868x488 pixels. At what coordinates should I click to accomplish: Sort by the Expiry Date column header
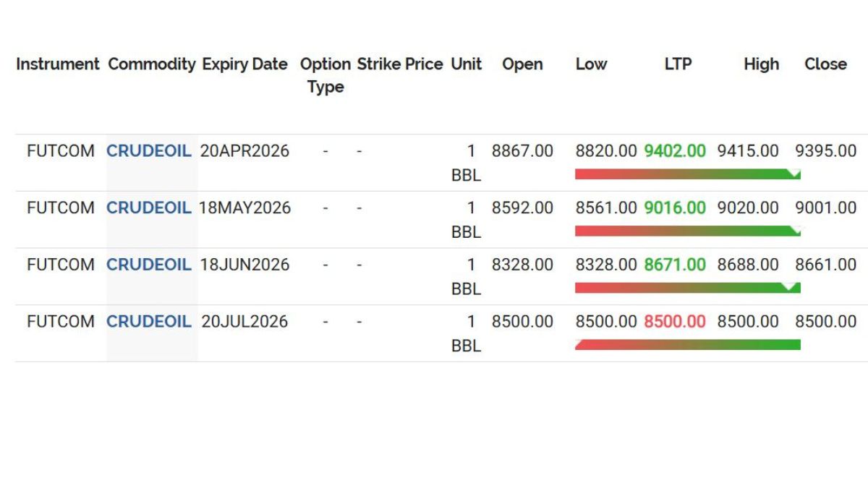(244, 64)
